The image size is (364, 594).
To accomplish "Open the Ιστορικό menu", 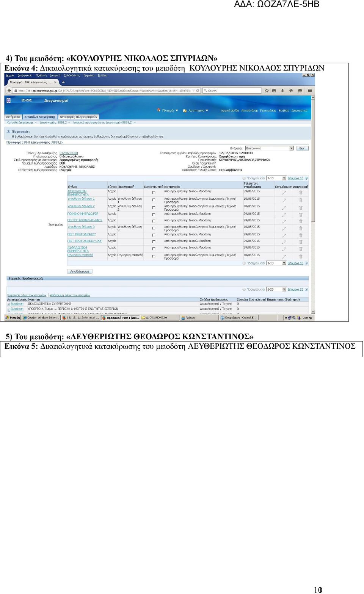I will pos(55,75).
